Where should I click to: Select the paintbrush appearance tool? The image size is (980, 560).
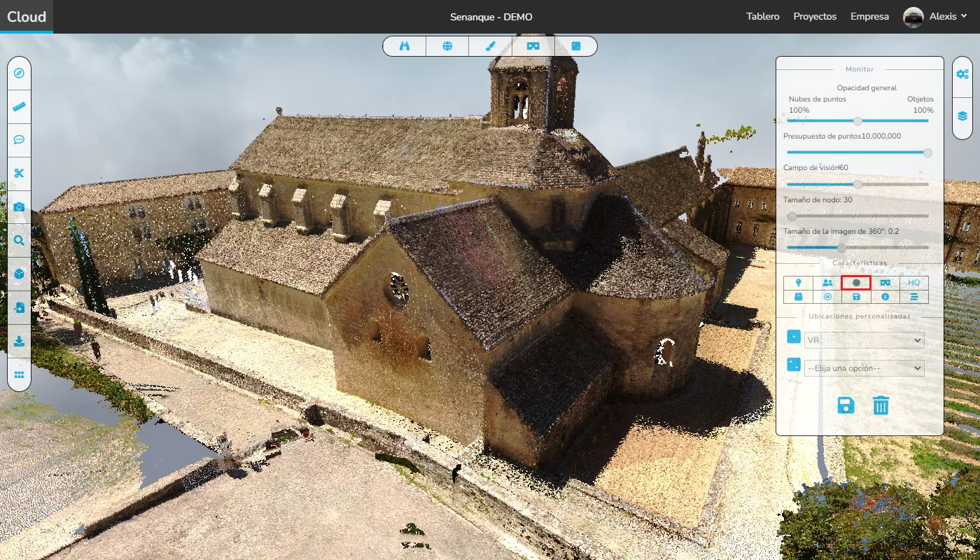pyautogui.click(x=490, y=46)
